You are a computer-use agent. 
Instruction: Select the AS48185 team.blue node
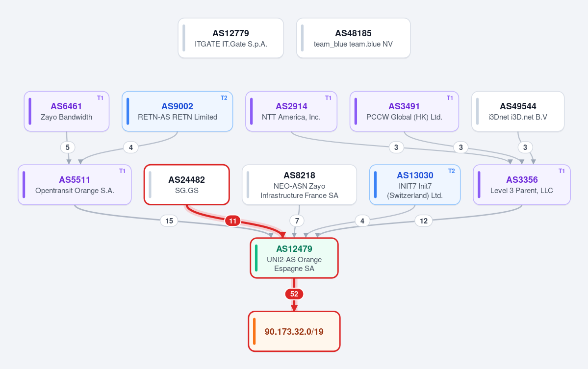(x=353, y=38)
